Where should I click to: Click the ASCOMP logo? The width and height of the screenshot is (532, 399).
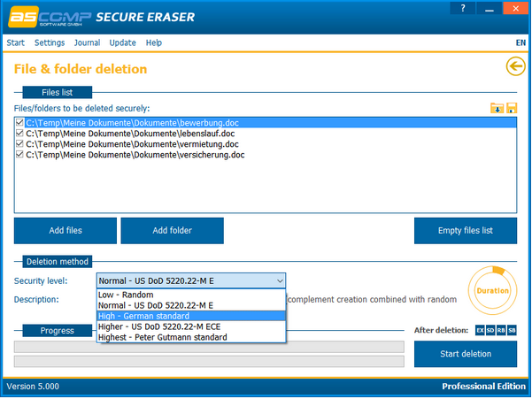point(50,17)
